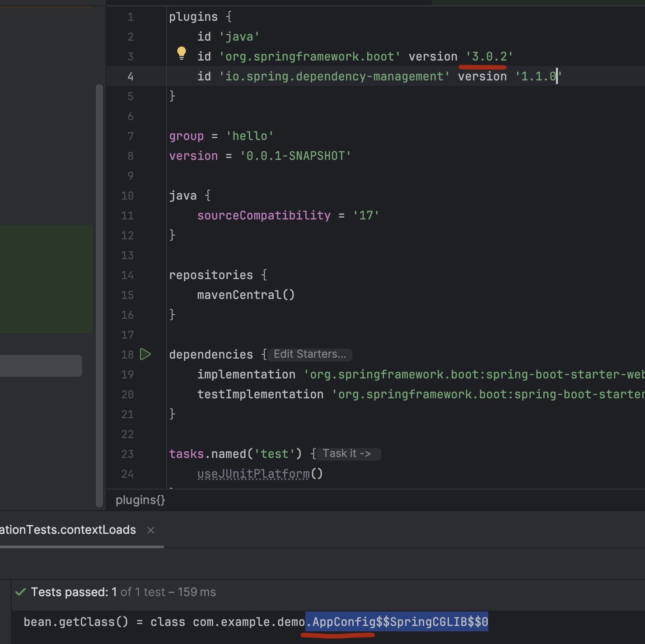This screenshot has height=644, width=645.
Task: Click the sourceCompatibility property
Action: tap(264, 215)
